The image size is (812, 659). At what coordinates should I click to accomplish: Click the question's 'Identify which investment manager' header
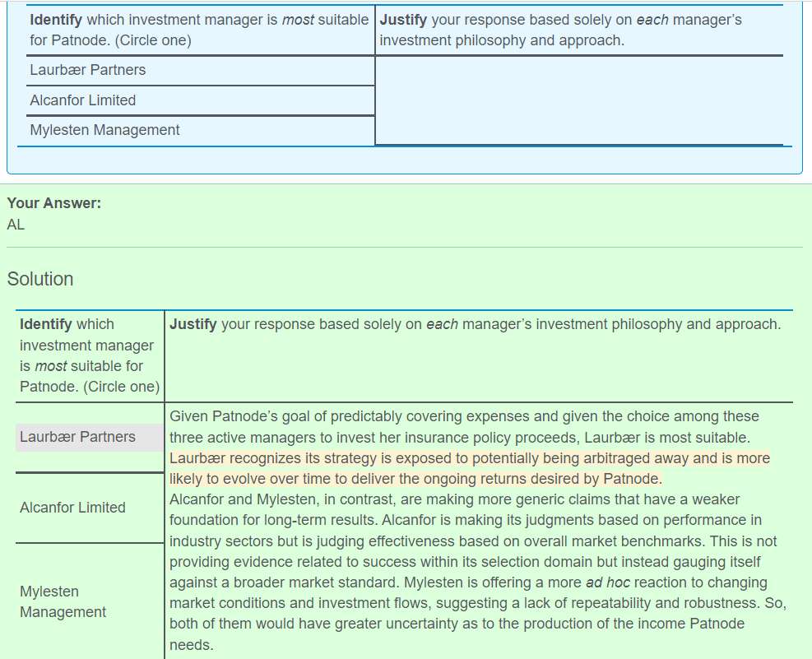click(x=198, y=30)
